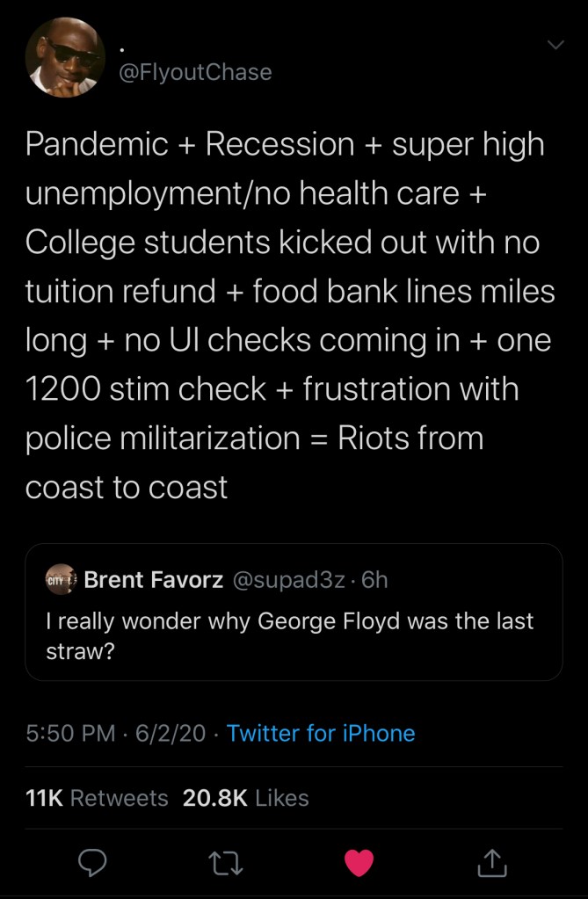This screenshot has height=899, width=588.
Task: Open Brent Favorz's small avatar in quote
Action: (x=61, y=580)
